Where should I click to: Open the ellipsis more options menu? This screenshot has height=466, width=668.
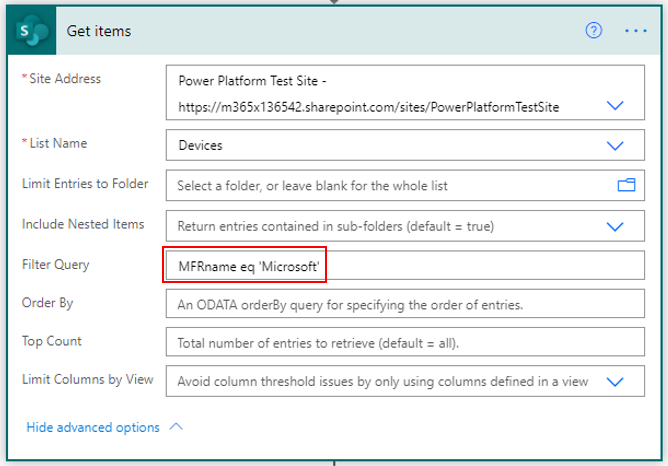point(635,31)
